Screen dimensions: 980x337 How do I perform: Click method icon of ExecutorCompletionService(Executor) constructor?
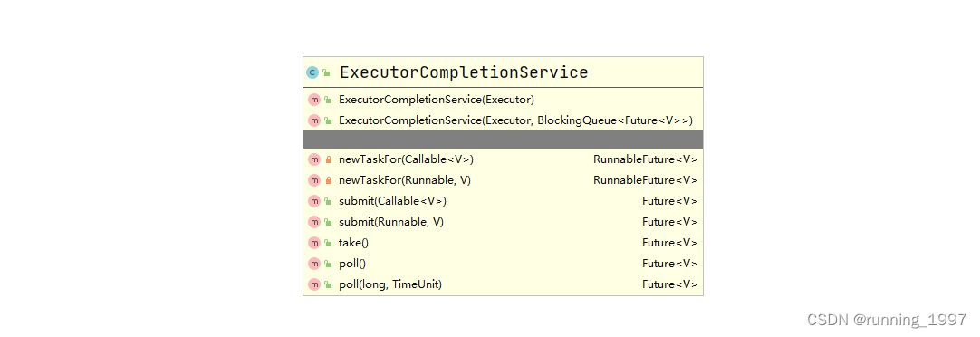tap(313, 100)
